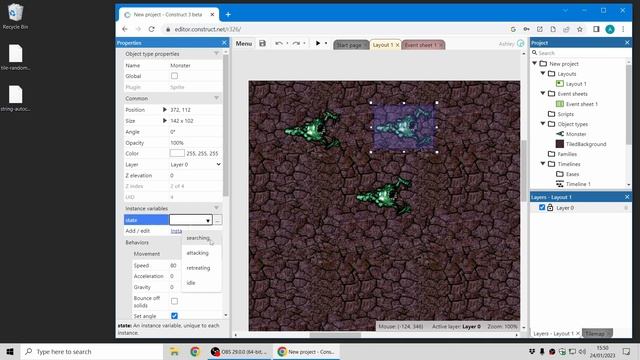Screen dimensions: 640x360
Task: Preview the project with the play icon
Action: 318,43
